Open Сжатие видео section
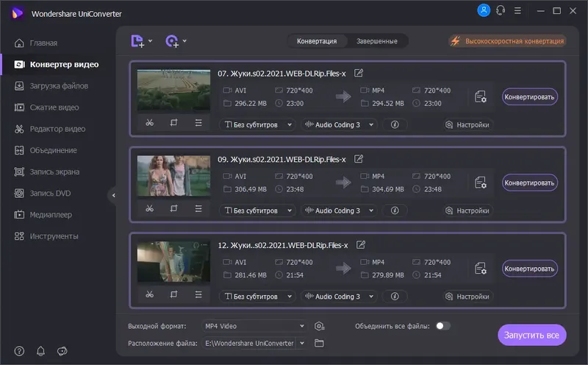Viewport: 588px width, 365px height. coord(47,107)
